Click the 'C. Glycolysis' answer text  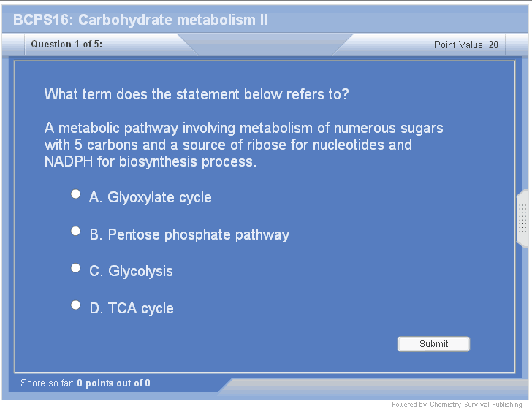coord(132,271)
